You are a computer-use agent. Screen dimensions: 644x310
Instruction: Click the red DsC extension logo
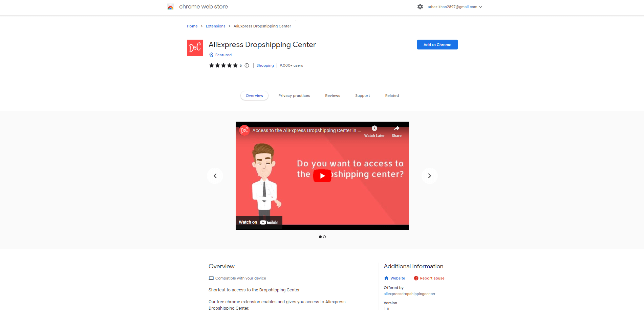tap(195, 48)
